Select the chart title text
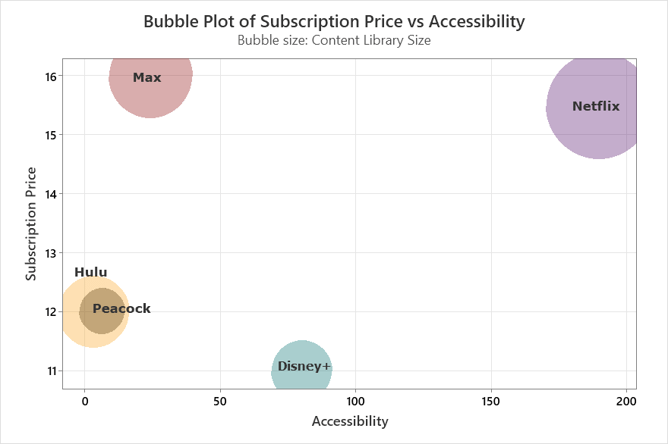Image resolution: width=668 pixels, height=444 pixels. pyautogui.click(x=334, y=21)
